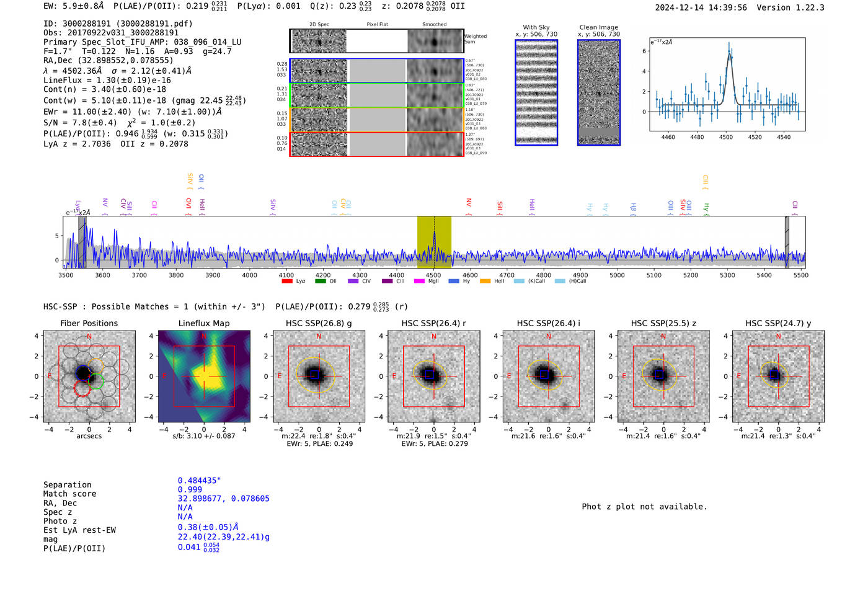Click the red dashed fiber circle
The image size is (868, 591).
(x=82, y=388)
